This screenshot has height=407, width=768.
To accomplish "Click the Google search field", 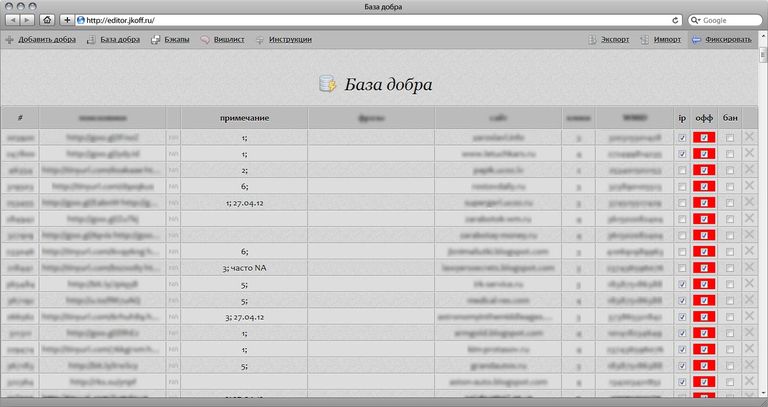I will 727,19.
